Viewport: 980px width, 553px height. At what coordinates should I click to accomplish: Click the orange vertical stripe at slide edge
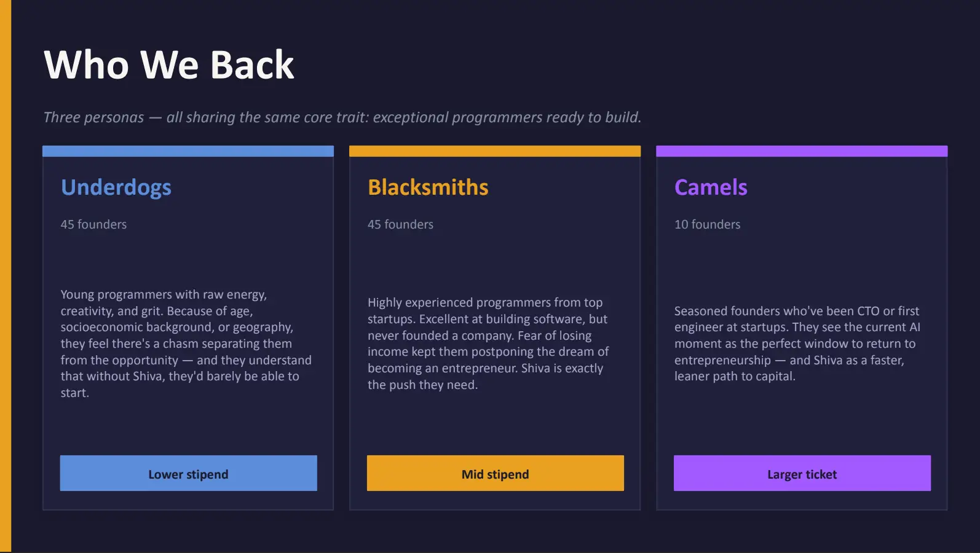6,276
